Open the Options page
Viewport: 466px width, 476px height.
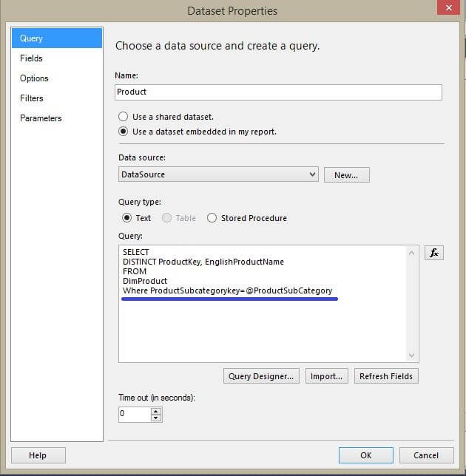pos(57,78)
